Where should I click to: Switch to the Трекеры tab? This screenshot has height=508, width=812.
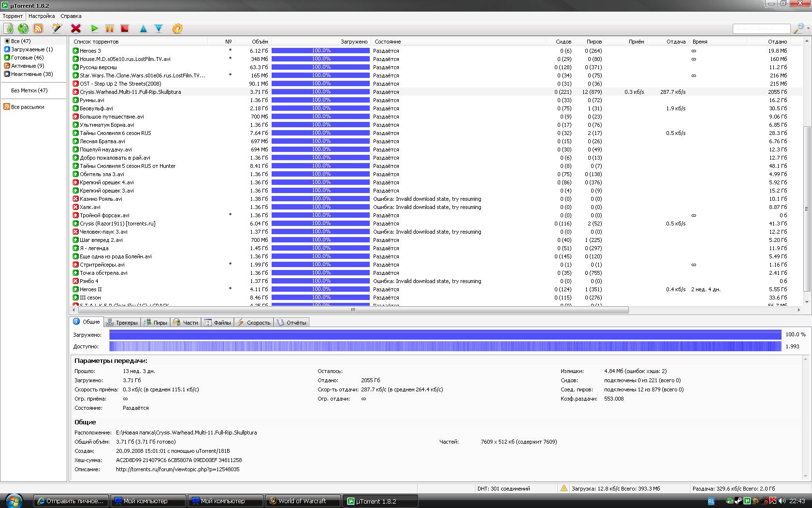click(122, 323)
